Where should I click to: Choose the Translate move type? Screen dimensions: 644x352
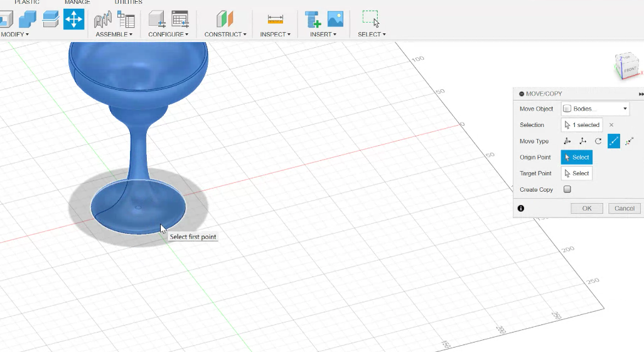[x=583, y=141]
